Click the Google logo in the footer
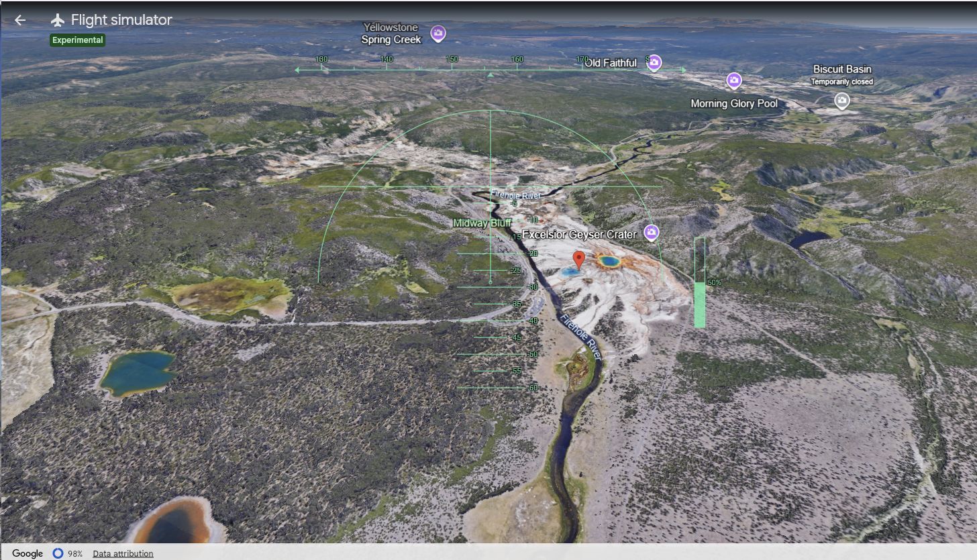 pyautogui.click(x=28, y=553)
